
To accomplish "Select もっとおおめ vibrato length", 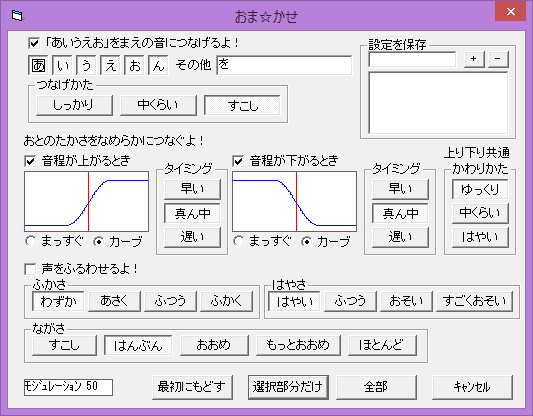I will click(x=298, y=345).
